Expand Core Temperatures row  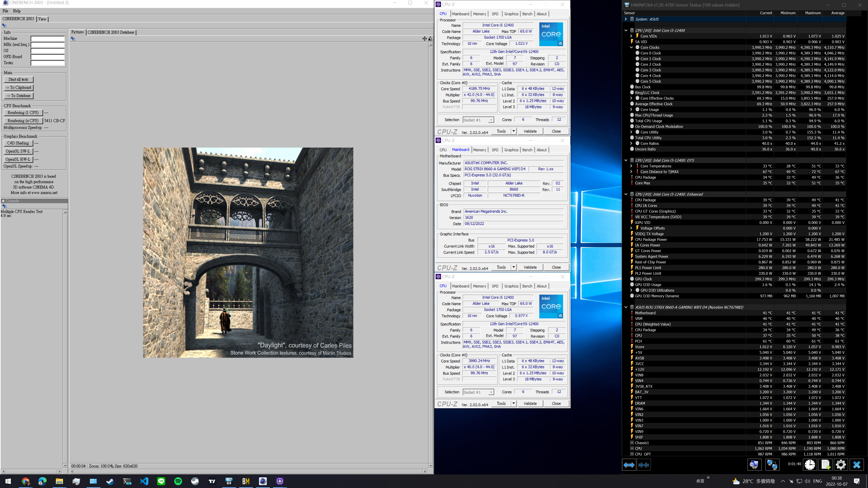pyautogui.click(x=631, y=166)
